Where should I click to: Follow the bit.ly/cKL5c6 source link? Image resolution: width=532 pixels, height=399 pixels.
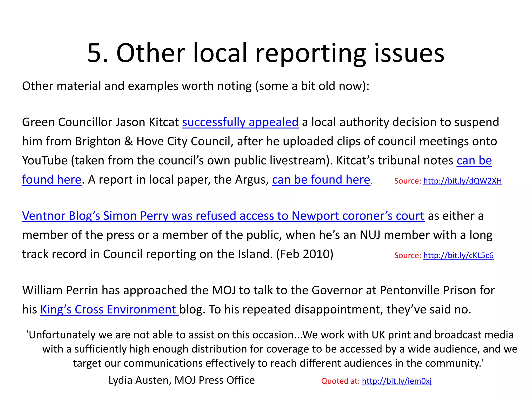pyautogui.click(x=458, y=255)
